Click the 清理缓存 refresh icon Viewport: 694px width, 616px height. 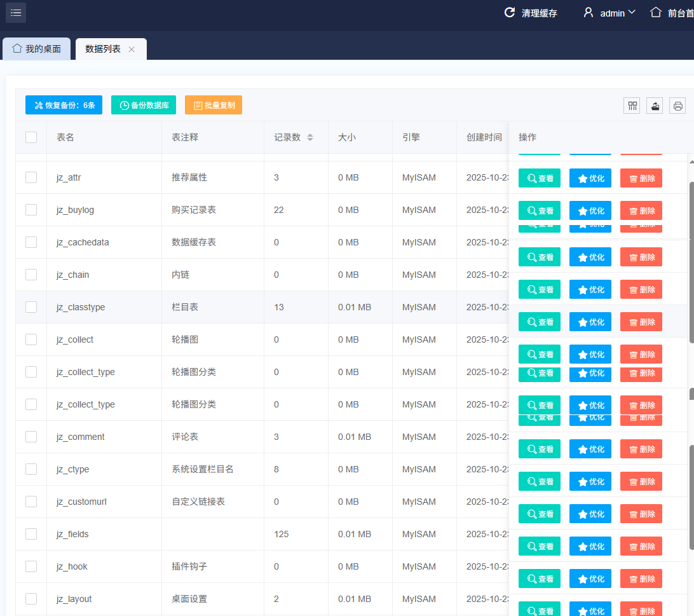(x=509, y=13)
